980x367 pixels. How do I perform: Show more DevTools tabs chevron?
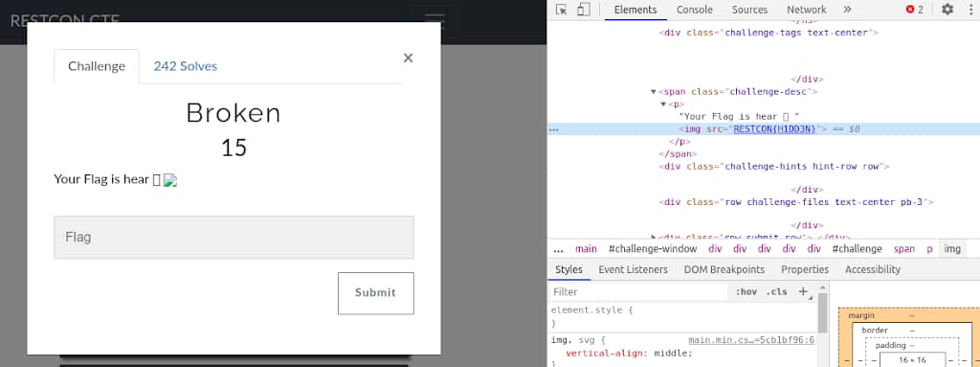pos(848,10)
